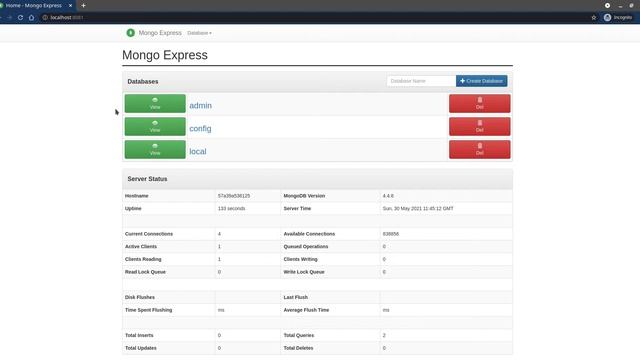Click the browser forward arrow

9,18
